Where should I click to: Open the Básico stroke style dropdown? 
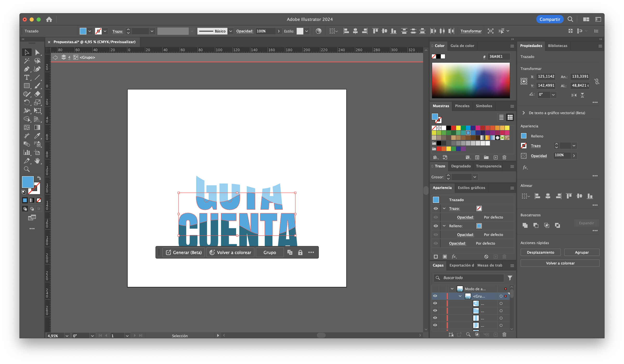pos(230,31)
